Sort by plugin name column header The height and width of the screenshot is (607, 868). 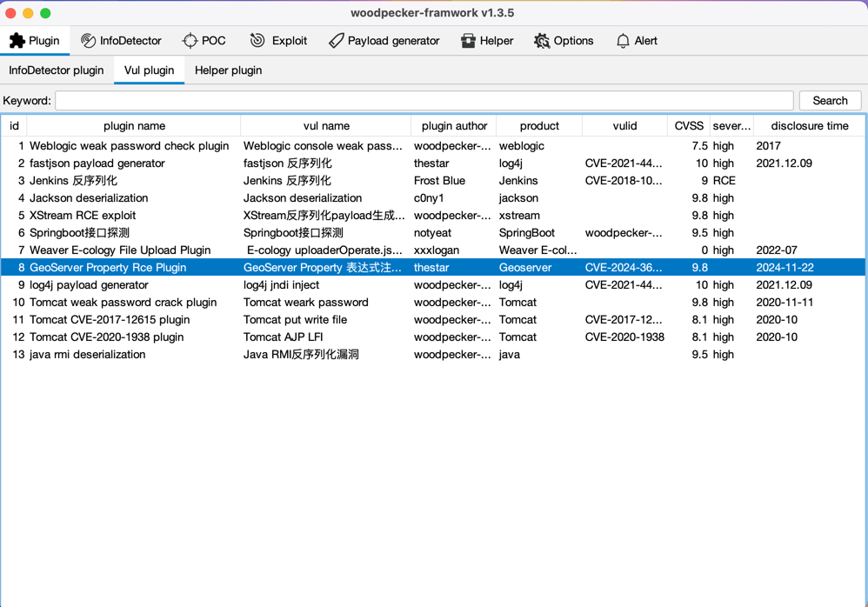pos(134,125)
